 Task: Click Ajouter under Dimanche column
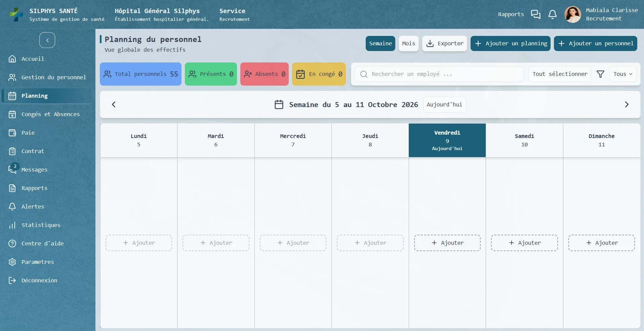601,243
